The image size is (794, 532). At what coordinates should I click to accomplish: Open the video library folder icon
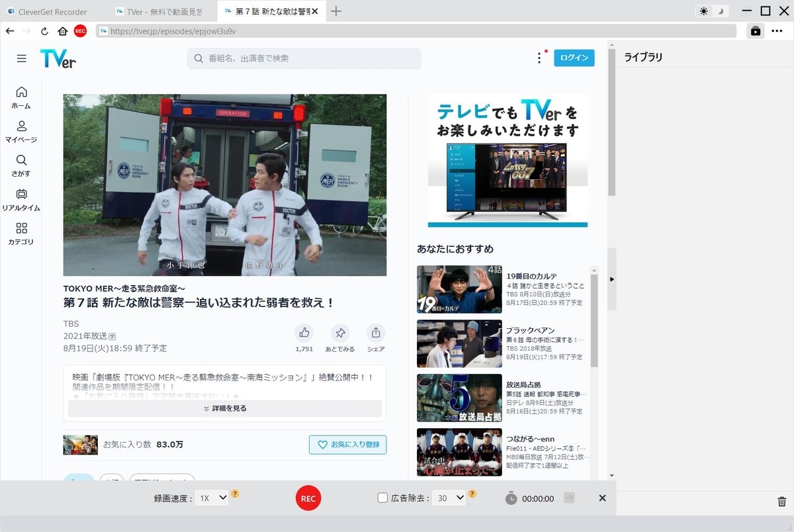[x=756, y=31]
